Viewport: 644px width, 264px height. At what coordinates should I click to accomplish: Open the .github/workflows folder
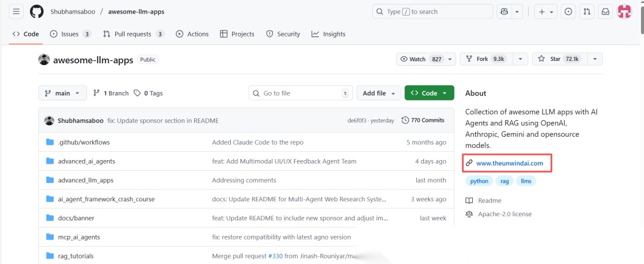[x=84, y=142]
